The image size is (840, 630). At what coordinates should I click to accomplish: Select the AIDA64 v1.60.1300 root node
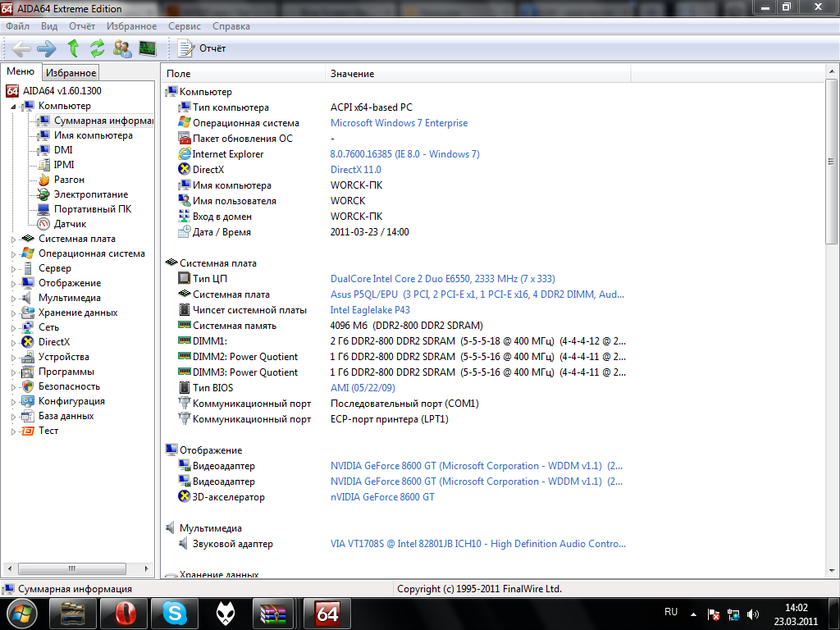(62, 91)
